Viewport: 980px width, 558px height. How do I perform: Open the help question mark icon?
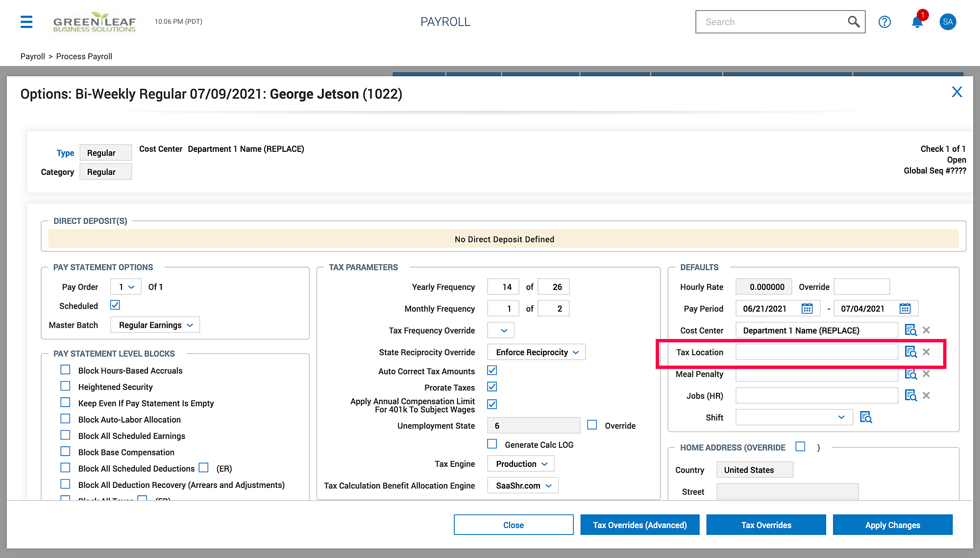pos(884,22)
